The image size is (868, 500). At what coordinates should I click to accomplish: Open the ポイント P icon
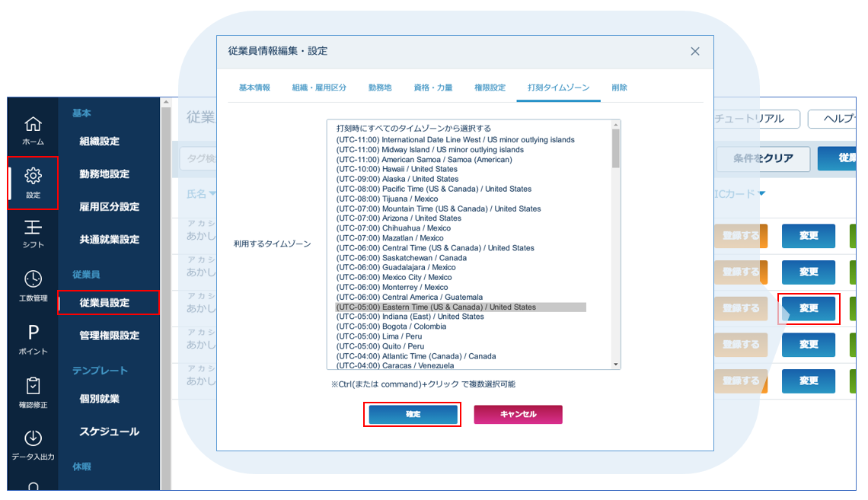33,339
